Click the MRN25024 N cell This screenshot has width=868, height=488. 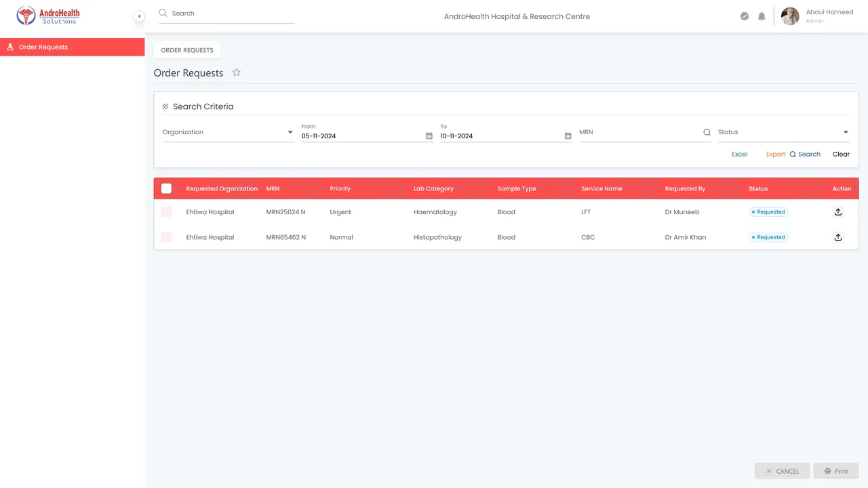click(x=285, y=212)
